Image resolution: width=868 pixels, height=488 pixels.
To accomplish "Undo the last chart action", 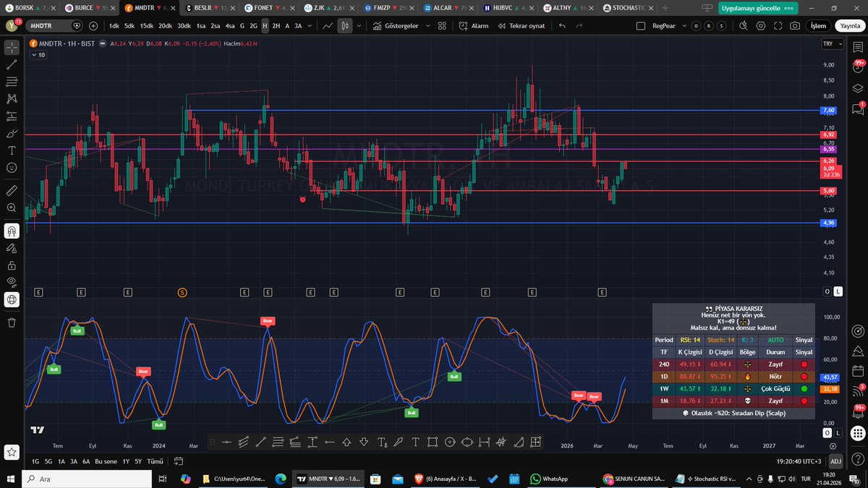I will coord(562,25).
